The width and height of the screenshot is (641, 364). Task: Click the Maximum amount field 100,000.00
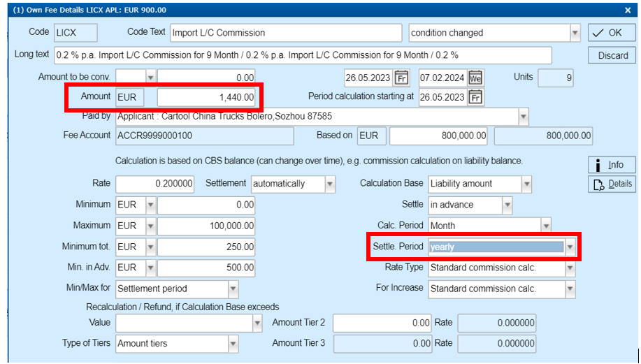coord(206,226)
